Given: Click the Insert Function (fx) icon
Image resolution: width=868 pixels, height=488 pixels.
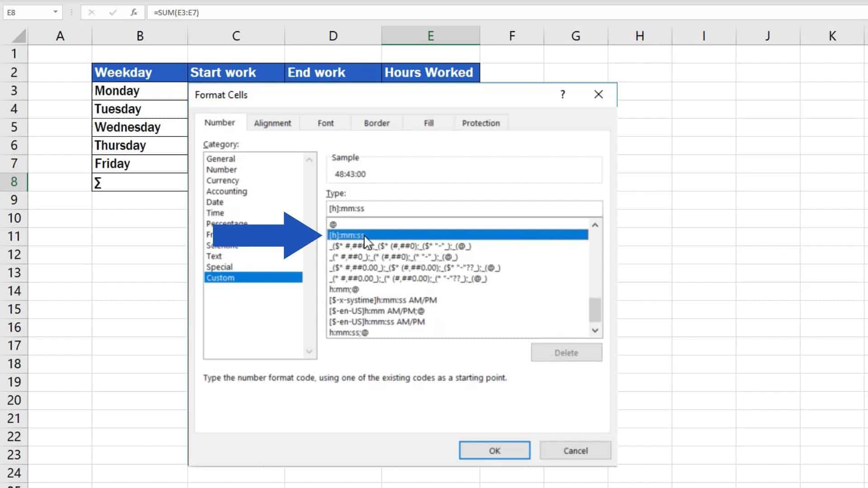Looking at the screenshot, I should pyautogui.click(x=133, y=12).
